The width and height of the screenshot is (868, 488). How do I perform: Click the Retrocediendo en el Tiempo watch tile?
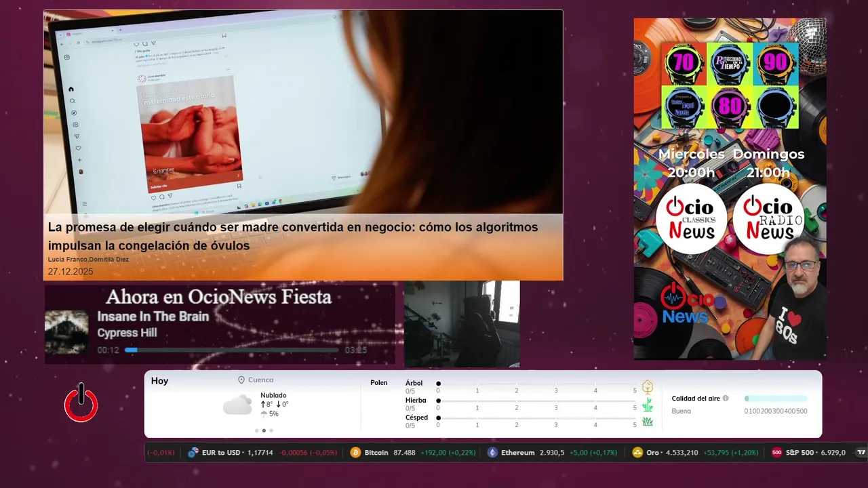click(x=730, y=63)
